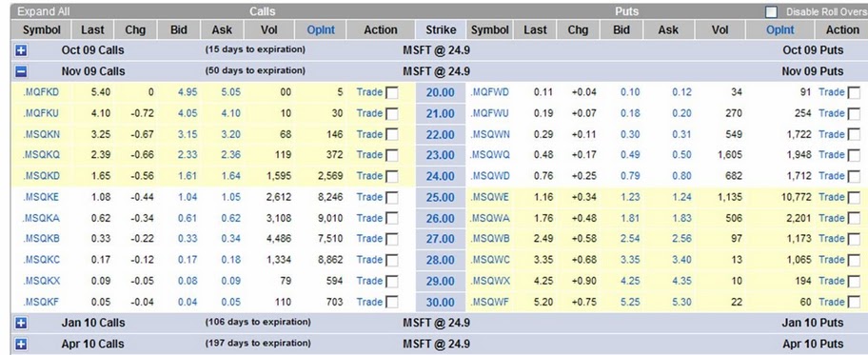
Task: Click change value +0.90 for .MSQWX
Action: click(x=584, y=281)
